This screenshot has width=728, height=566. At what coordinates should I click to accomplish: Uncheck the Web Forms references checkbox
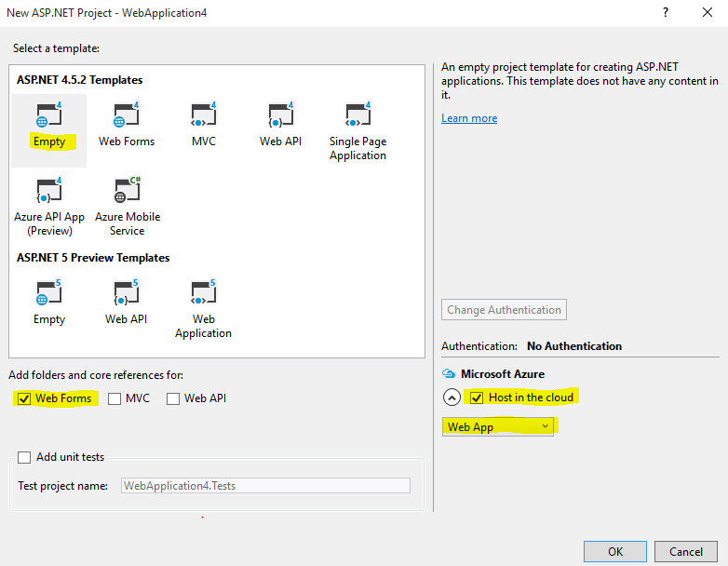point(23,398)
